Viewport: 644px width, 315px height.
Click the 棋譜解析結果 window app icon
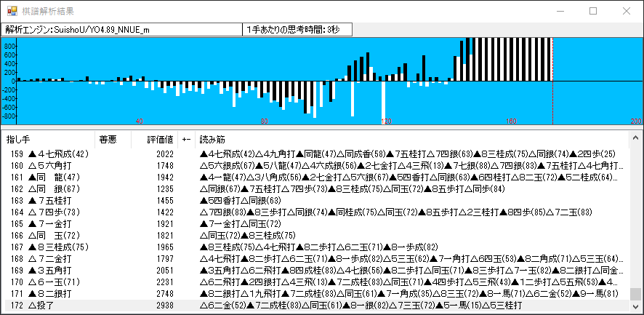pyautogui.click(x=12, y=11)
